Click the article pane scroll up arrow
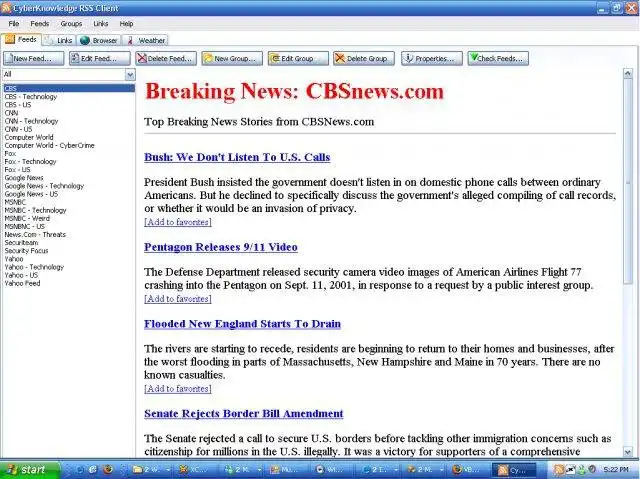 coord(628,74)
